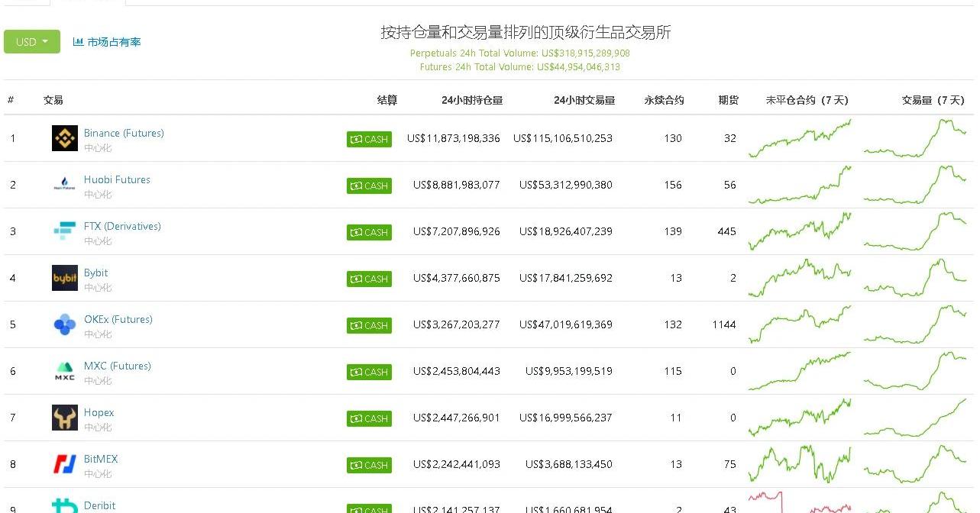Click the OKEx Futures logo icon
The width and height of the screenshot is (980, 513).
pos(65,324)
